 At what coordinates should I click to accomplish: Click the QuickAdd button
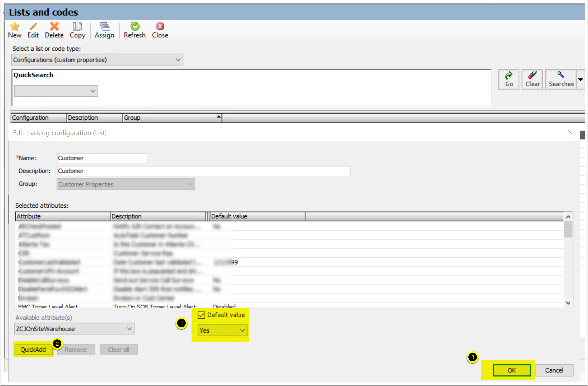(33, 350)
